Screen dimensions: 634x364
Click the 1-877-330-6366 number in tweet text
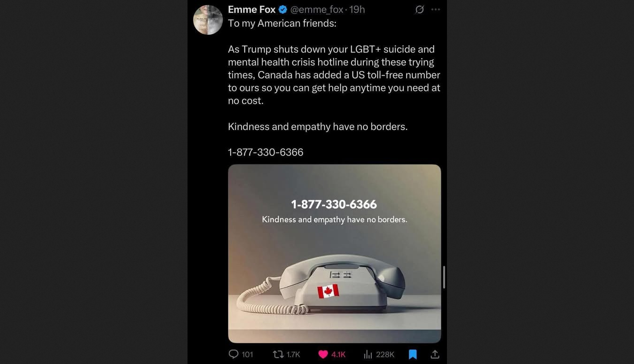(266, 152)
